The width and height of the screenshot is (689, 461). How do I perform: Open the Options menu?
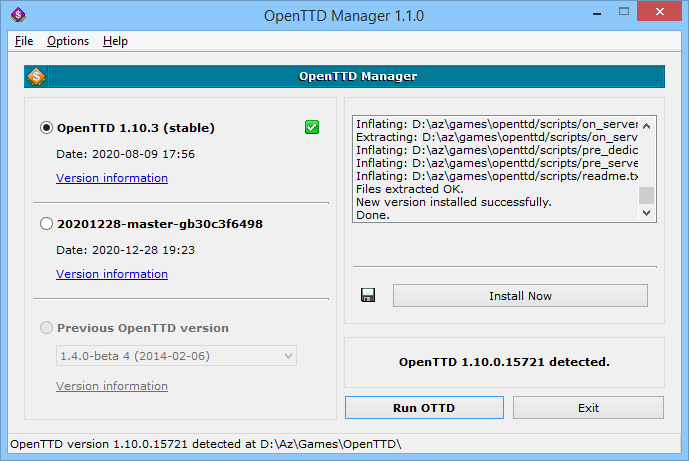point(68,41)
